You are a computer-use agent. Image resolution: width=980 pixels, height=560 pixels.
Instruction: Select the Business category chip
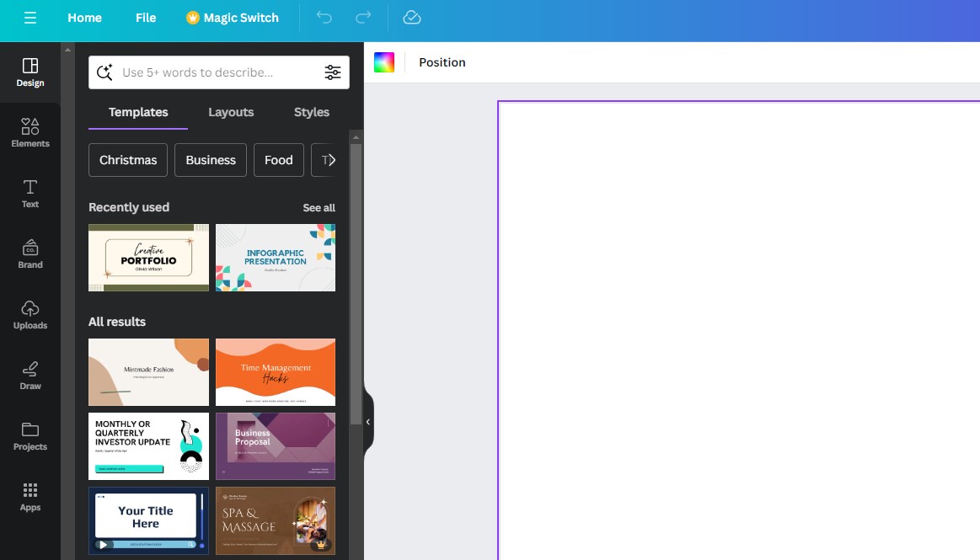(x=211, y=160)
